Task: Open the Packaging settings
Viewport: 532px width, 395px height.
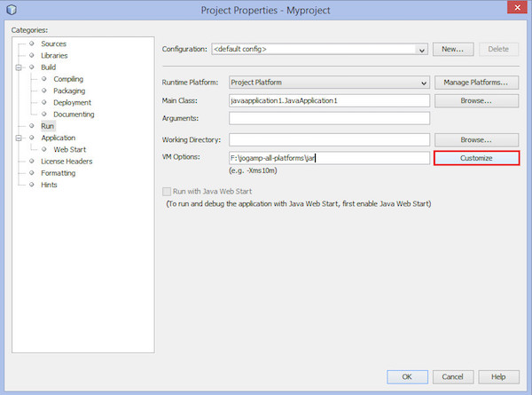Action: point(69,91)
